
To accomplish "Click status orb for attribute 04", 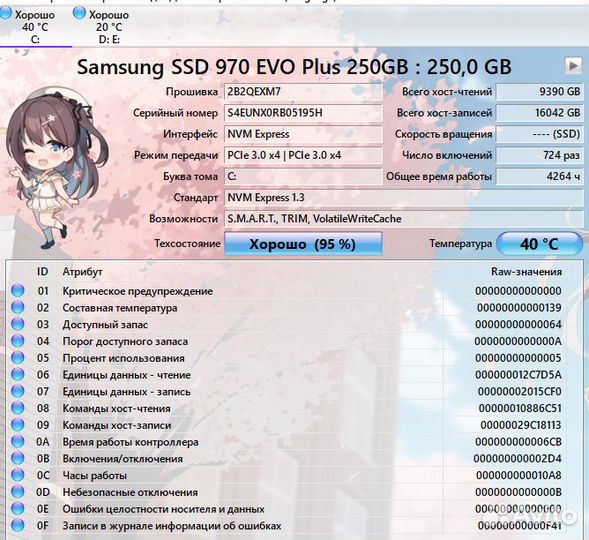I will click(17, 341).
